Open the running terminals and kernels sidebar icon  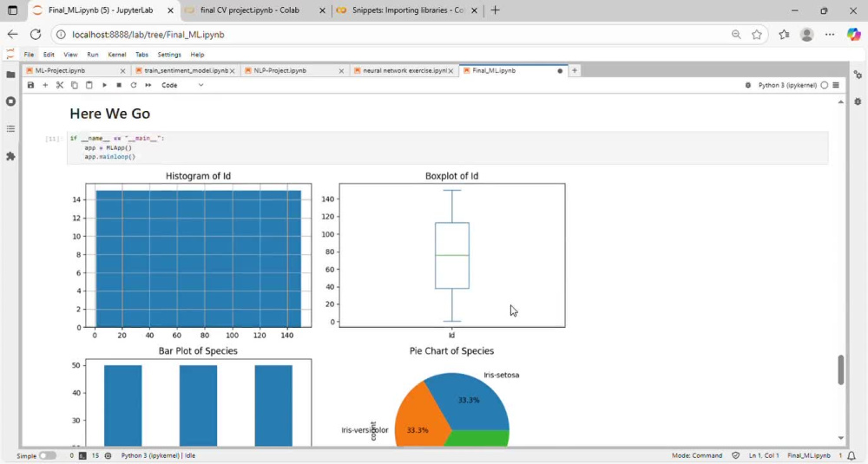[10, 101]
